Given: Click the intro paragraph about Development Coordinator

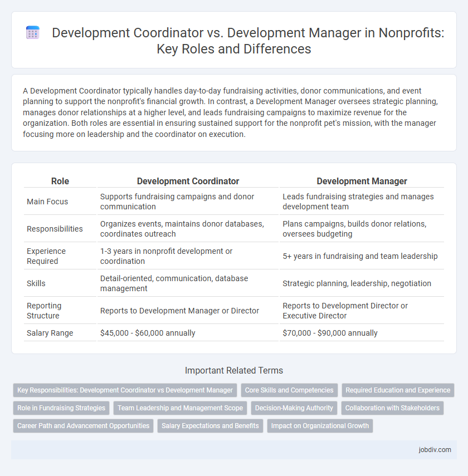Looking at the screenshot, I should coord(230,112).
